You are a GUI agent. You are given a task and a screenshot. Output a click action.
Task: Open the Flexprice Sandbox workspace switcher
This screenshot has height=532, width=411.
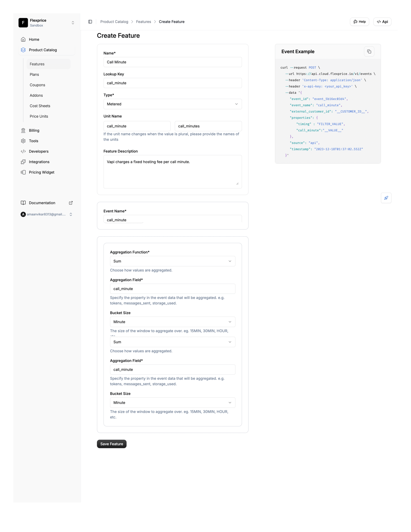click(x=73, y=22)
